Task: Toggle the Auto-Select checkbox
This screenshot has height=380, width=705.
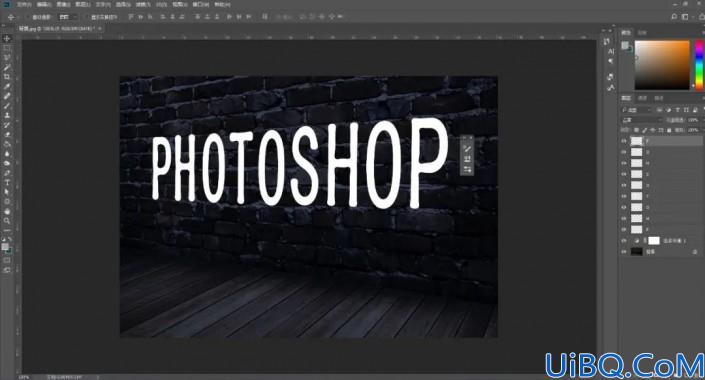Action: [28, 17]
